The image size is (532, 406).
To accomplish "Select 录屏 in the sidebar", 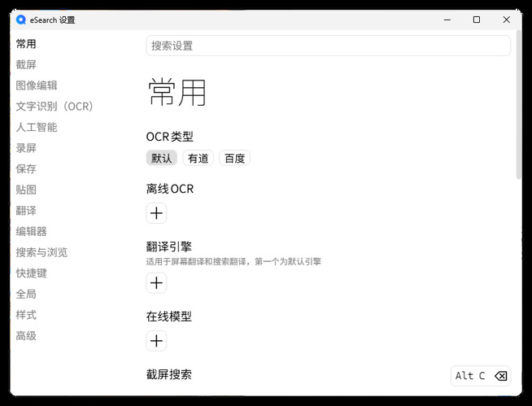I will click(26, 148).
